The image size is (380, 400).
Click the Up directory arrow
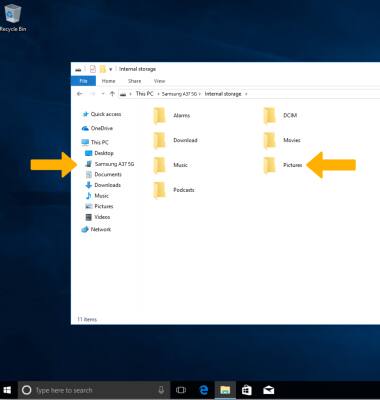click(112, 94)
